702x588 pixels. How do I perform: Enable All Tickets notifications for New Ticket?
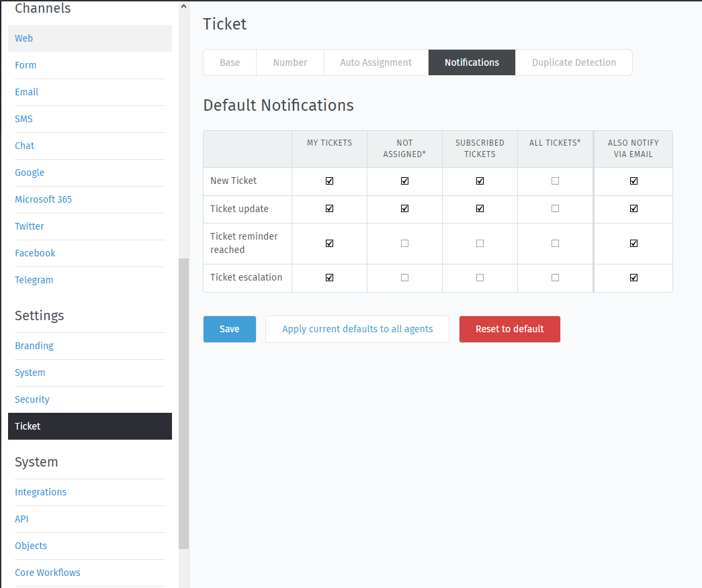(x=555, y=181)
